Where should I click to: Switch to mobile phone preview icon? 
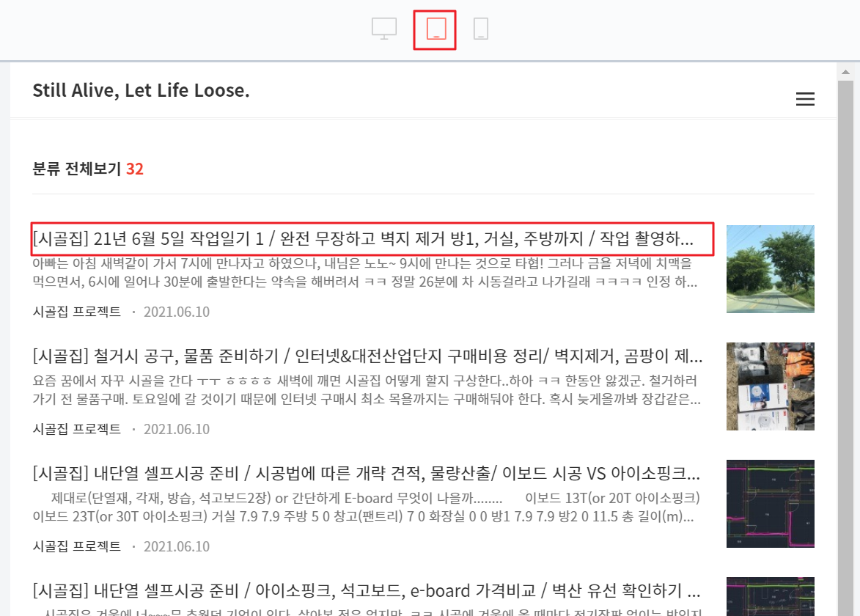point(481,29)
